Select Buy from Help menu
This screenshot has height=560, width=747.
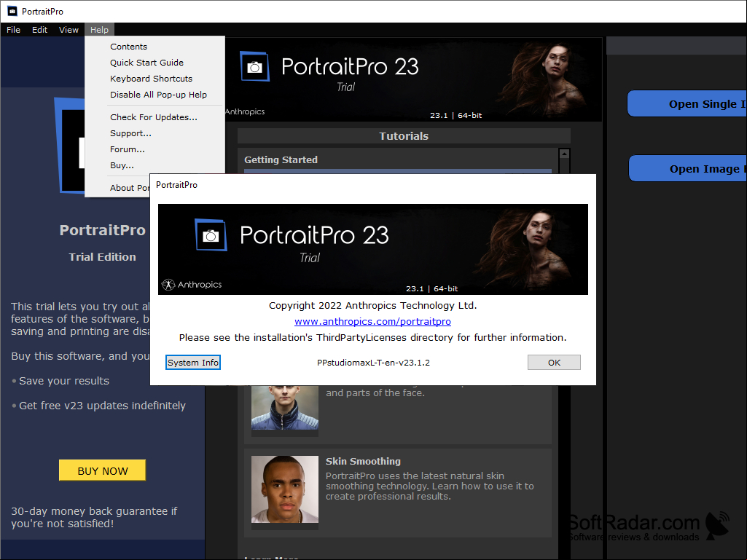tap(155, 166)
